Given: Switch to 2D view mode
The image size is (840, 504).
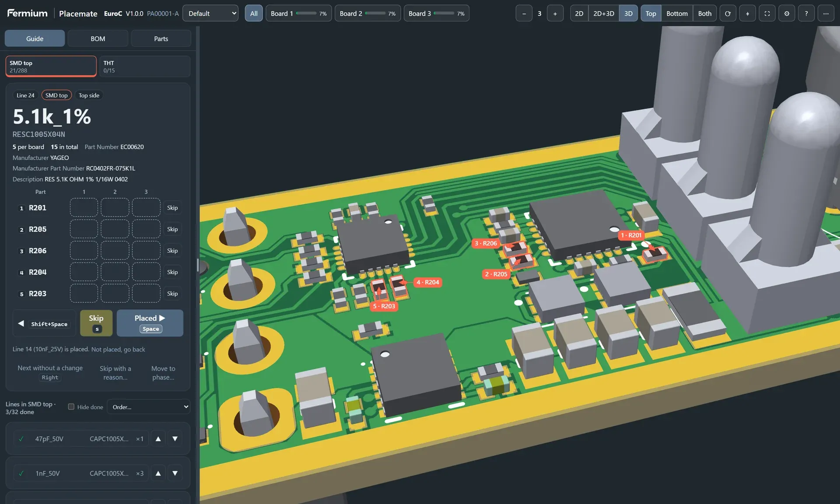Looking at the screenshot, I should click(579, 14).
